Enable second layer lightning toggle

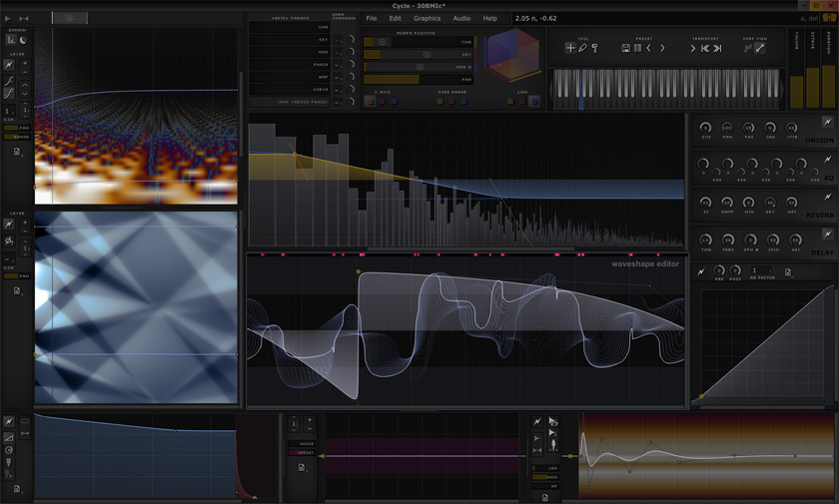click(x=9, y=224)
